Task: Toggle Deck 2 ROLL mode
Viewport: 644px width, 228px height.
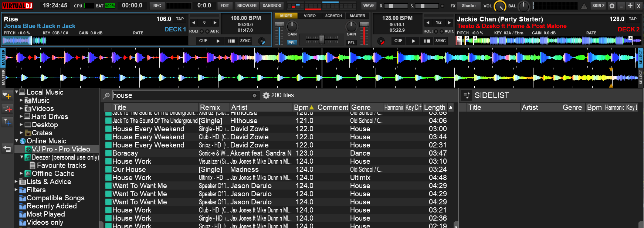Action: (x=436, y=31)
